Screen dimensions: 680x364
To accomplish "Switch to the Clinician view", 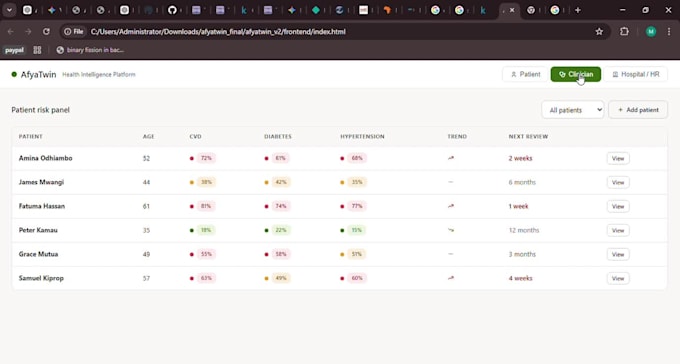I will (x=575, y=75).
